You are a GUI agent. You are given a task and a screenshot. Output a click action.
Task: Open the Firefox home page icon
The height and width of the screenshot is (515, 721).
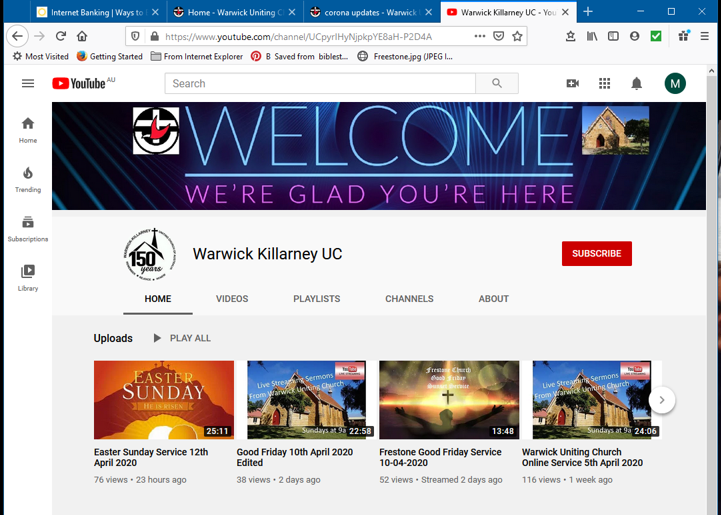[x=82, y=36]
